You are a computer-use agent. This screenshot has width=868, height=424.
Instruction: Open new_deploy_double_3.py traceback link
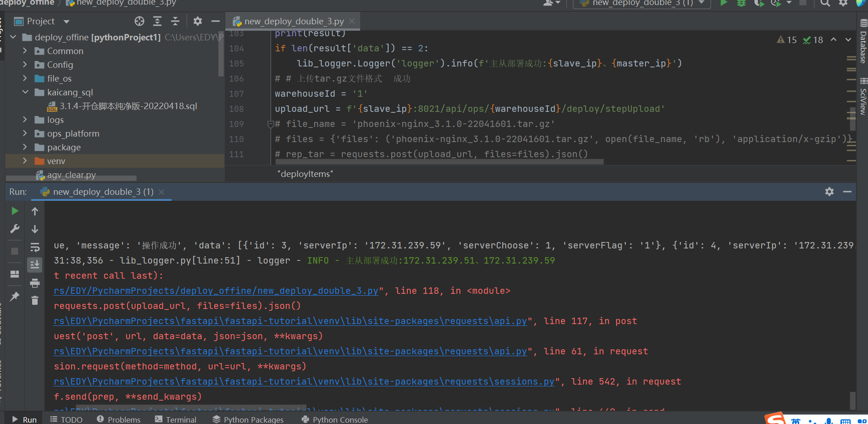[216, 291]
